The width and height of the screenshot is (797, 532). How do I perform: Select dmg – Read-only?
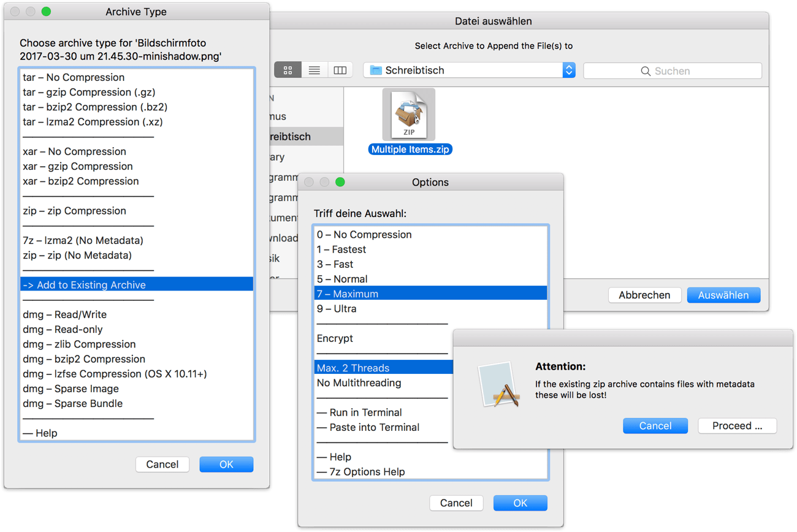[x=137, y=329]
